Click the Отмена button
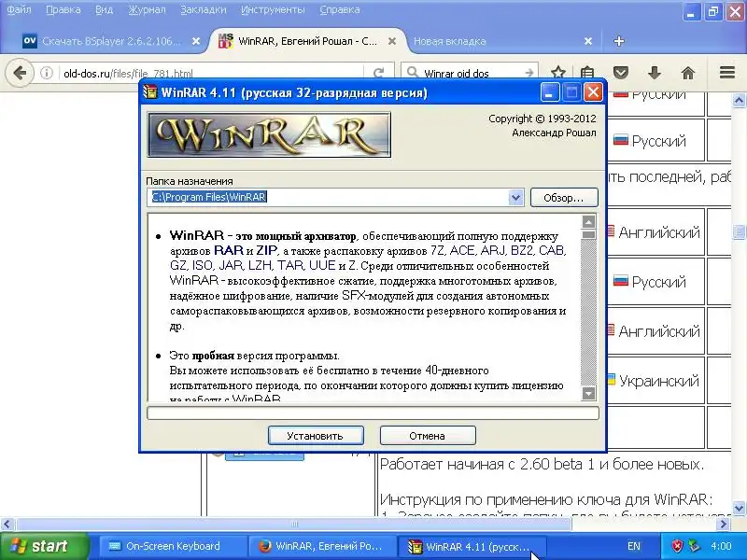 (428, 436)
